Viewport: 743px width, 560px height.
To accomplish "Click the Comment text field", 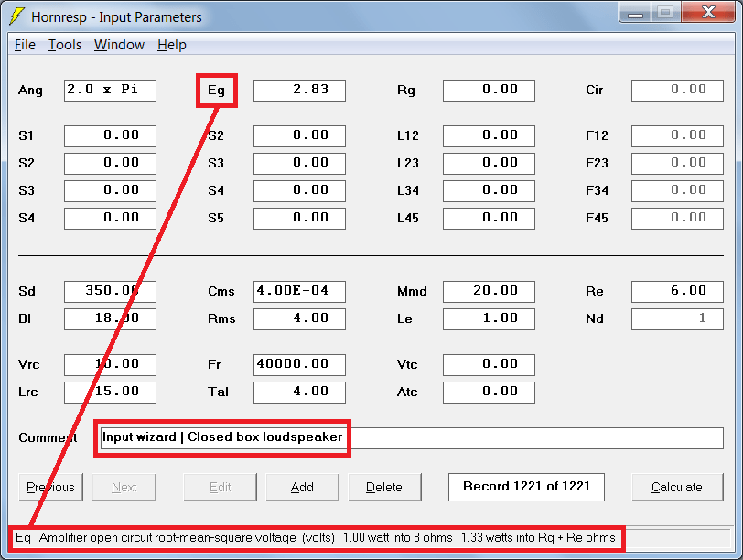I will point(412,437).
